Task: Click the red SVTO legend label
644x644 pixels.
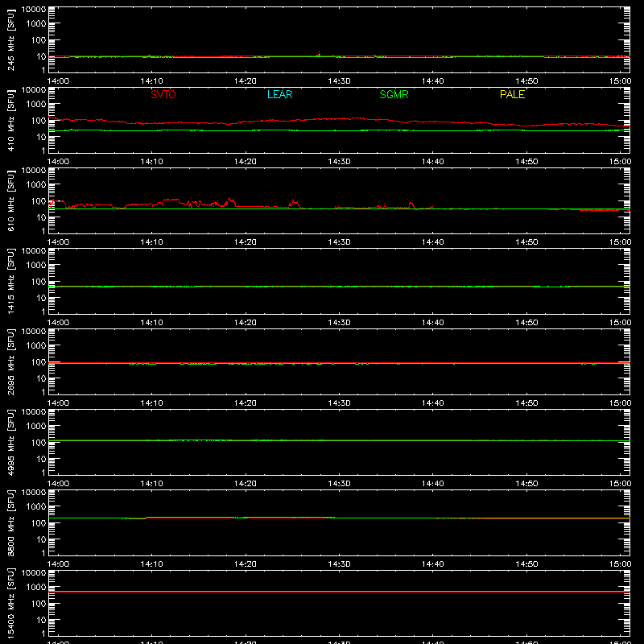Action: (163, 94)
